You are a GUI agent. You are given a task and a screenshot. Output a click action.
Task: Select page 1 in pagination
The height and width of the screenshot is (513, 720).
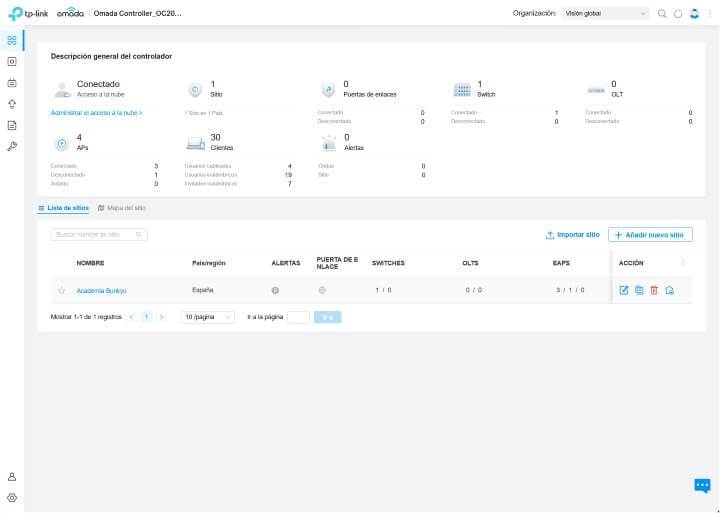(x=146, y=317)
